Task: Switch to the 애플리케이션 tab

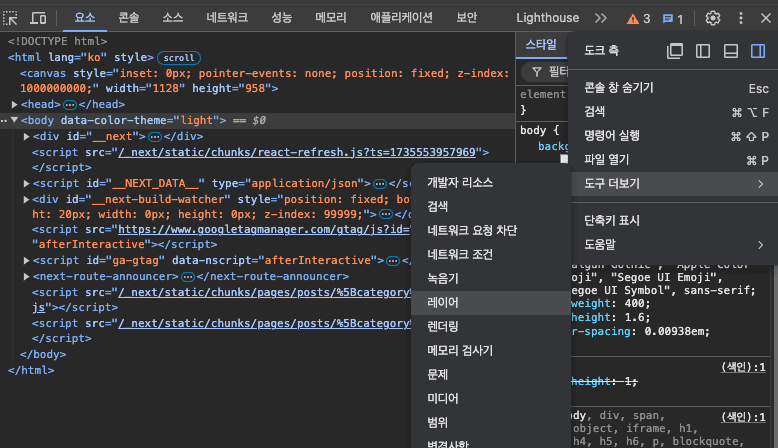Action: [x=401, y=18]
